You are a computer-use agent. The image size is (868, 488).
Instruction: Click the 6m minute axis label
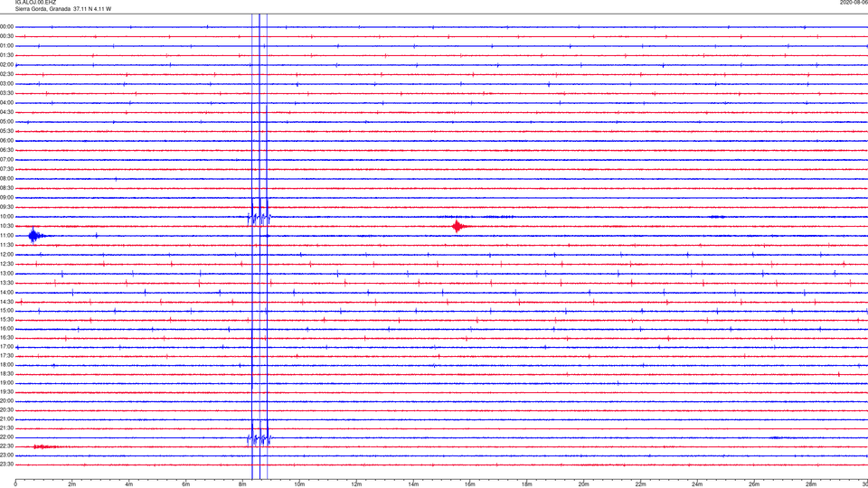point(186,484)
